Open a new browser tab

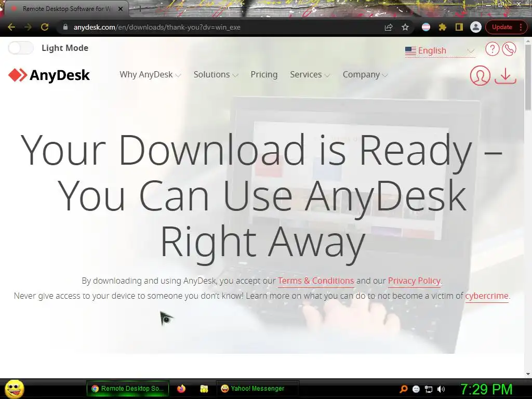pos(140,9)
